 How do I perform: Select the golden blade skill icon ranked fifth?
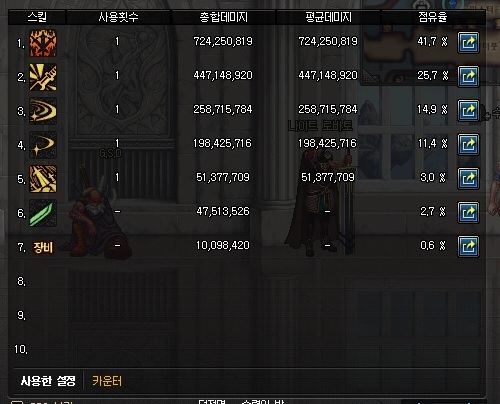pos(43,179)
